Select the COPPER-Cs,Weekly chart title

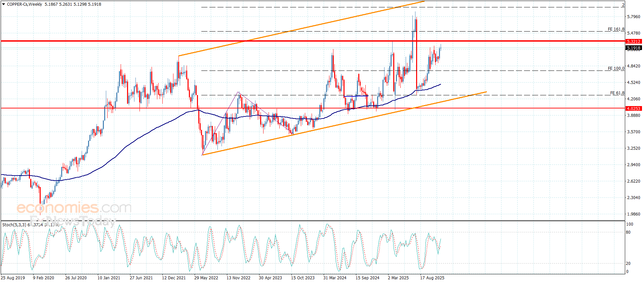point(25,4)
